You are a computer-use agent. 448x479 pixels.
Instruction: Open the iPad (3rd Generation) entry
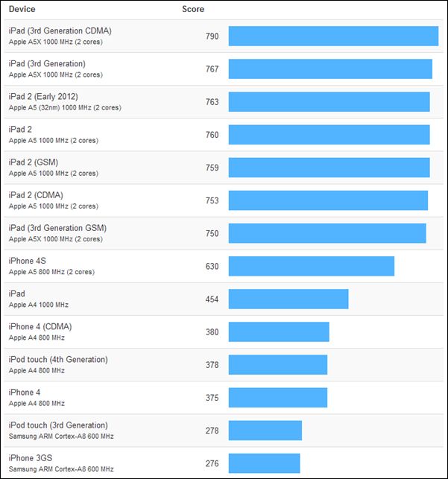(47, 63)
